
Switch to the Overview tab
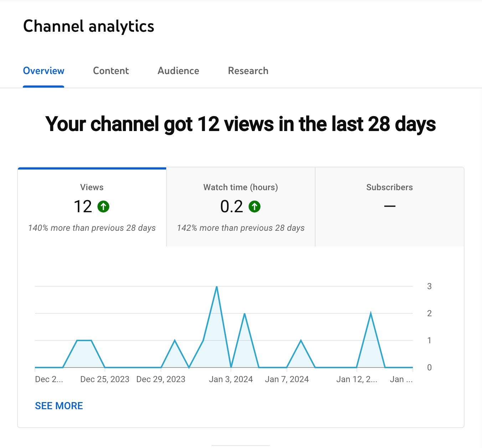(43, 71)
